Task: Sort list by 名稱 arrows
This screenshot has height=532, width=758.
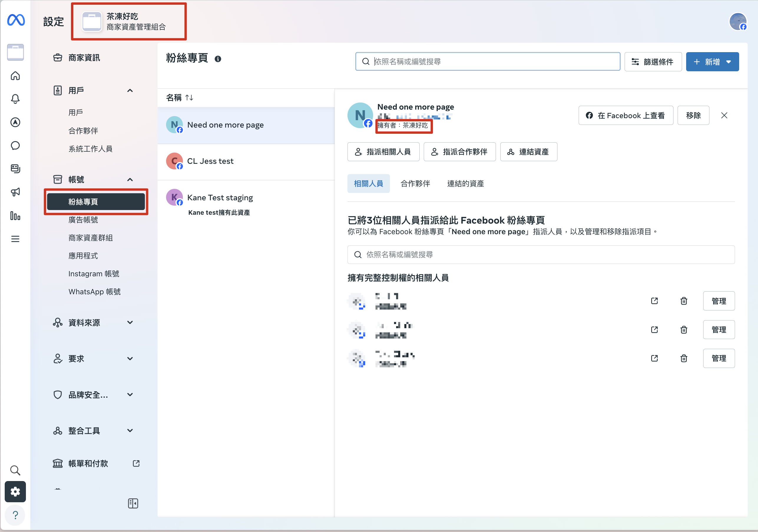Action: [189, 98]
